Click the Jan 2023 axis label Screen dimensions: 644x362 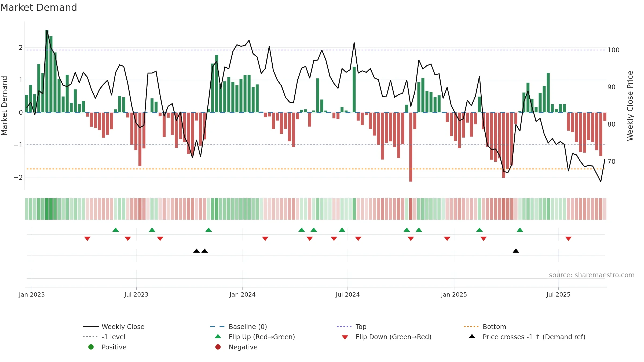pyautogui.click(x=32, y=294)
